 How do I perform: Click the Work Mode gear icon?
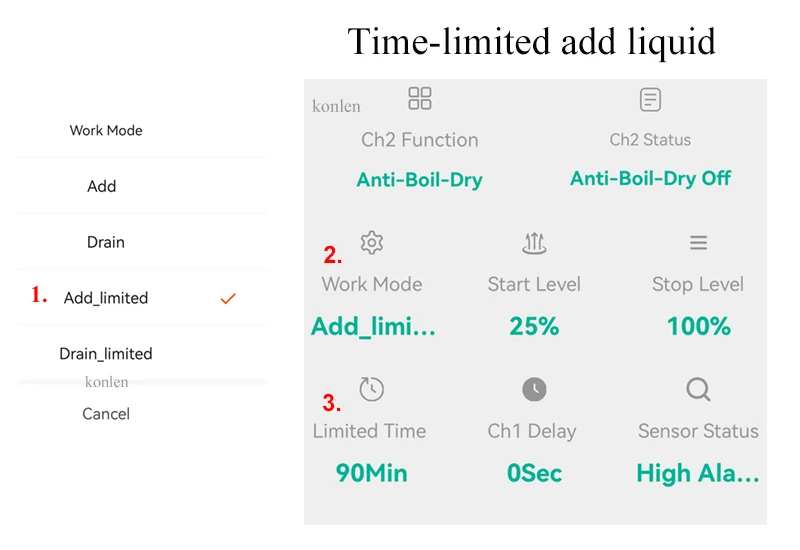coord(372,242)
